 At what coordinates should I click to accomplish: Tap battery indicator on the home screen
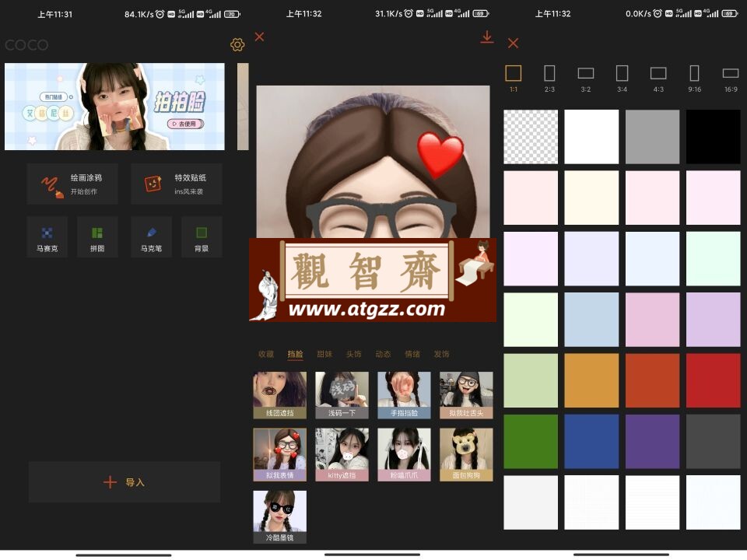[232, 14]
